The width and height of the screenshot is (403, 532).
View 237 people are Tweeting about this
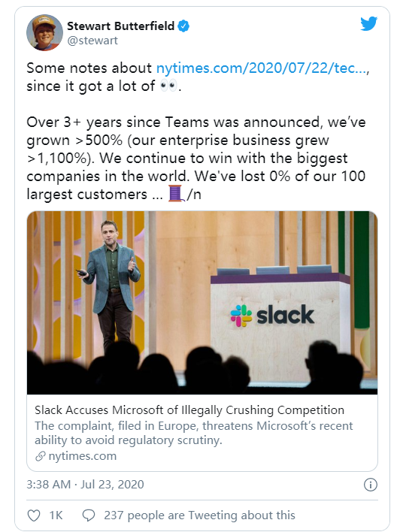coord(200,515)
